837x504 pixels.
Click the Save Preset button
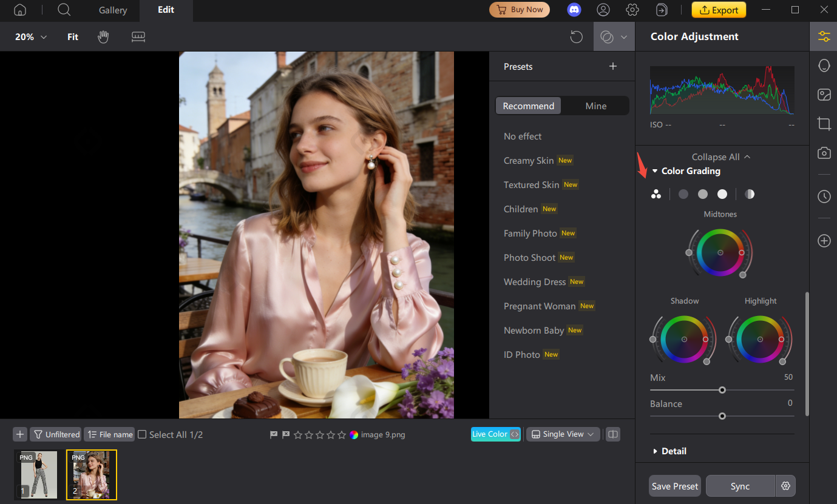tap(674, 486)
